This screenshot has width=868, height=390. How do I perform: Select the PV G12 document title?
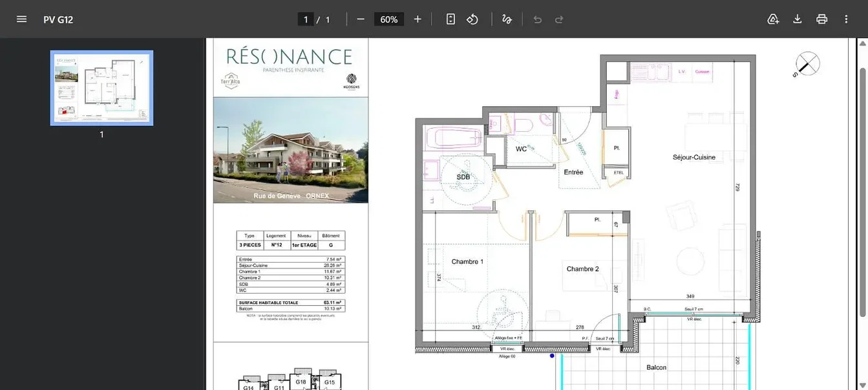click(58, 19)
